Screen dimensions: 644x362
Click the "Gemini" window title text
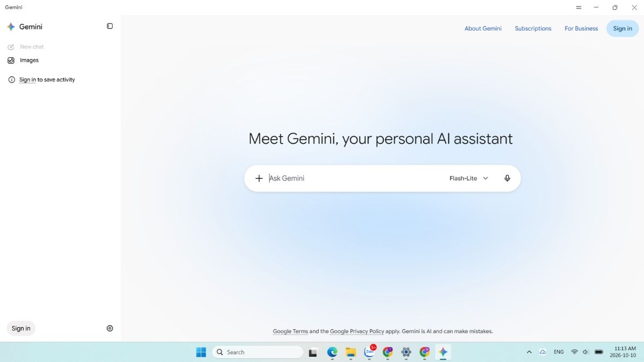pyautogui.click(x=13, y=8)
